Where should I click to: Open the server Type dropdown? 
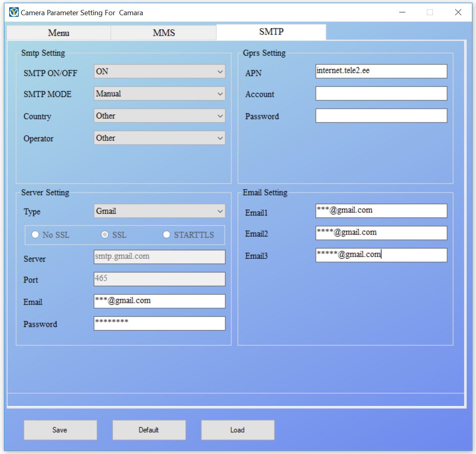(159, 211)
